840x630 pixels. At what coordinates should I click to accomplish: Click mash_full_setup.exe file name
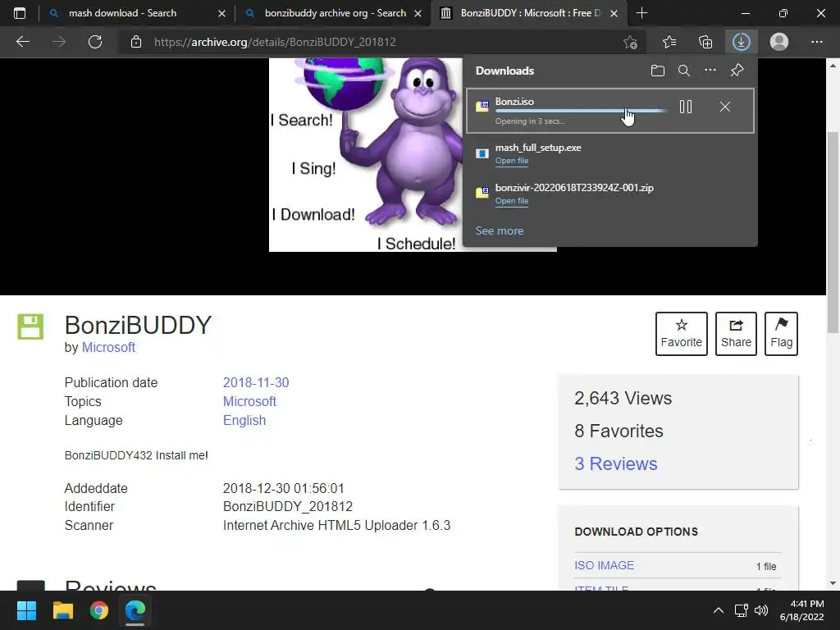(538, 148)
